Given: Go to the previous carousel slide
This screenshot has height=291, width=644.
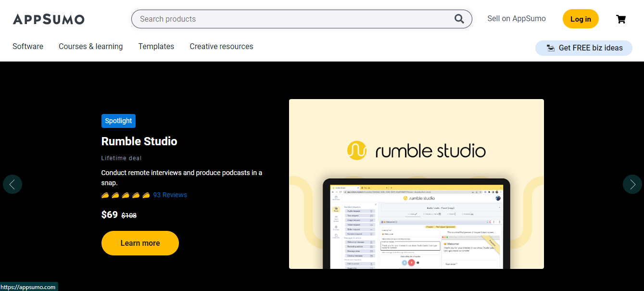Looking at the screenshot, I should coord(13,184).
